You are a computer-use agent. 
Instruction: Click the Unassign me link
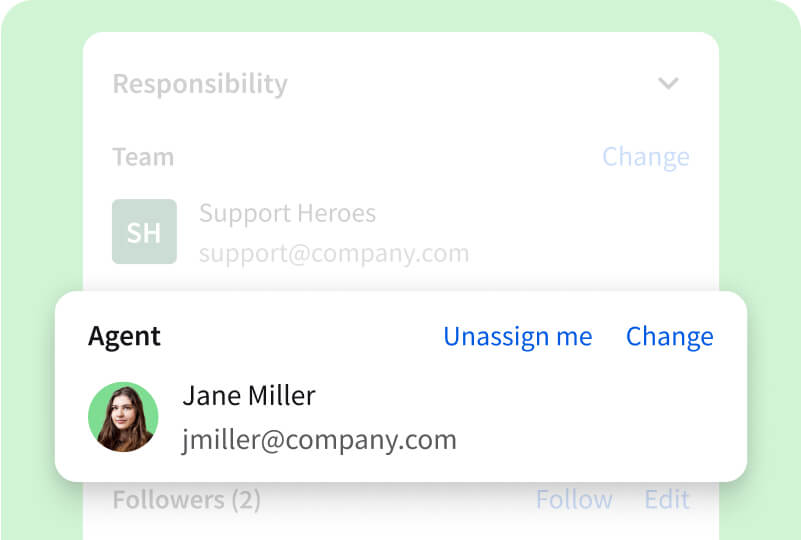(517, 337)
